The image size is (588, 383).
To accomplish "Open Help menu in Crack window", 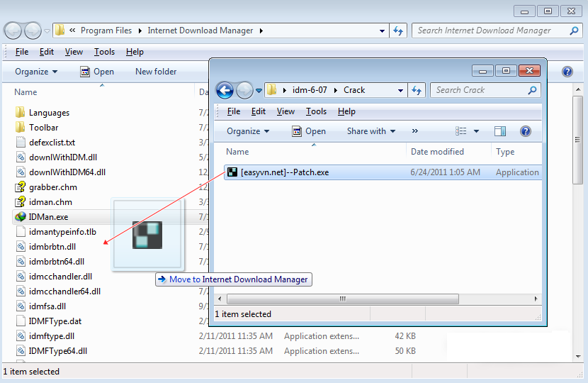I will 346,111.
